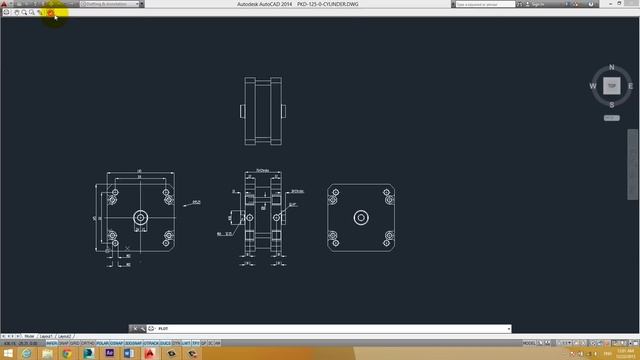This screenshot has width=640, height=360.
Task: Click the navigation bar on right edge
Action: pos(632,164)
